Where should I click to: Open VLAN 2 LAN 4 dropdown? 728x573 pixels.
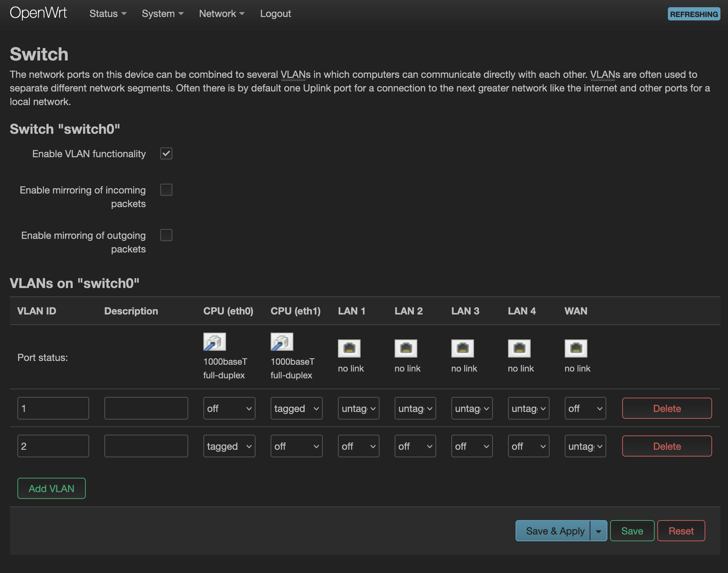coord(529,446)
